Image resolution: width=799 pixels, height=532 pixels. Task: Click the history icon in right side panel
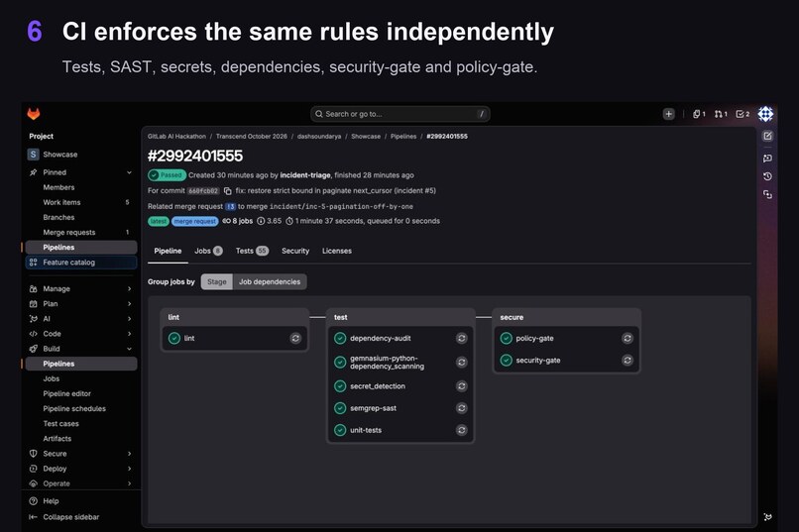(767, 176)
